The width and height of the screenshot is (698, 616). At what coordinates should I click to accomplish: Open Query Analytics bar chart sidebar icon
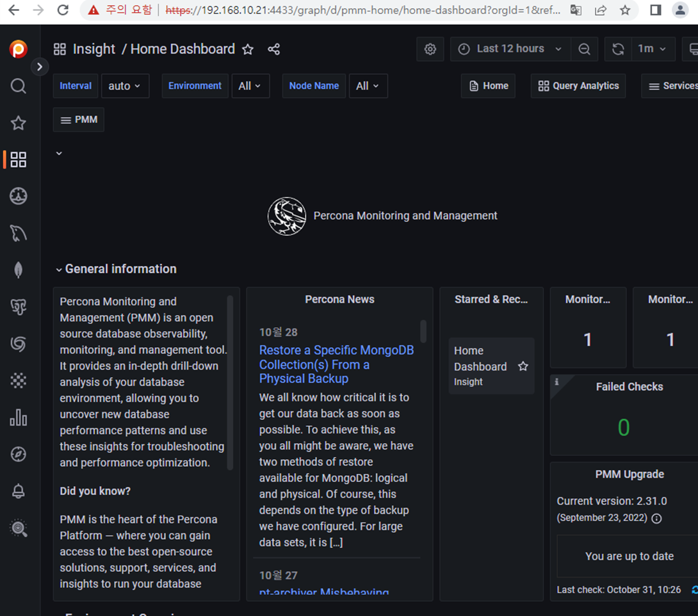tap(19, 417)
